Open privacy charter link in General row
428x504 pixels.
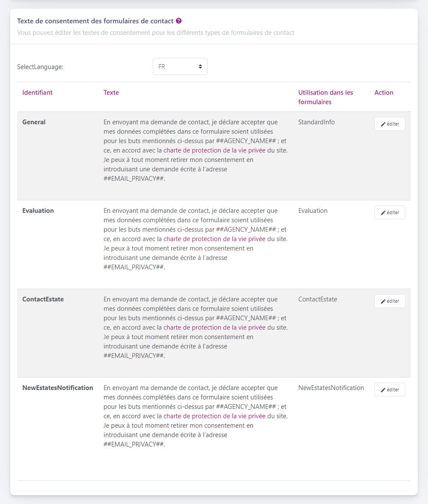(x=214, y=150)
